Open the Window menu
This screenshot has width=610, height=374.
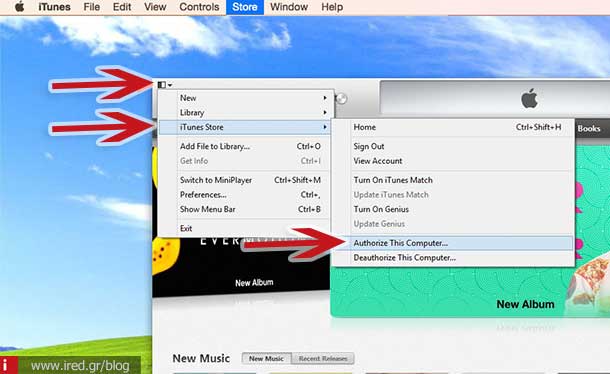289,7
